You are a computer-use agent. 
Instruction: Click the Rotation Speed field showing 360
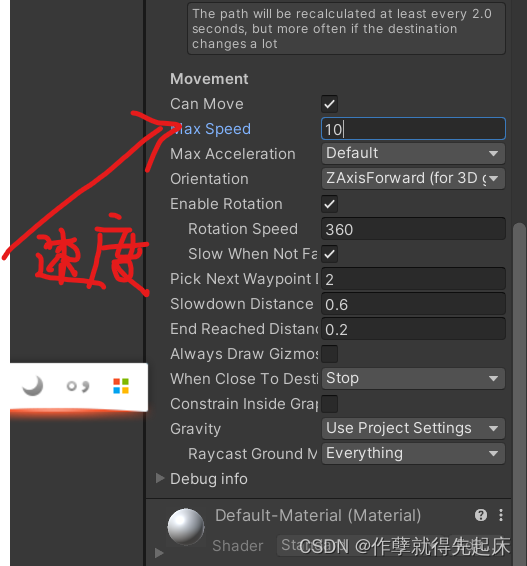[x=413, y=229]
